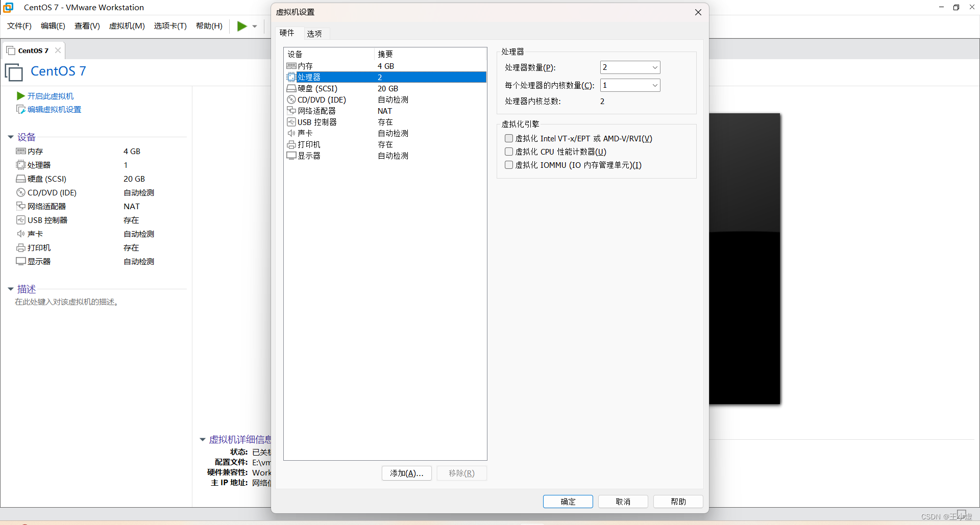This screenshot has width=980, height=525.
Task: Enable 虚拟化 Intel VT-x/EPT 或 AMD-V/RVI checkbox
Action: [x=509, y=138]
